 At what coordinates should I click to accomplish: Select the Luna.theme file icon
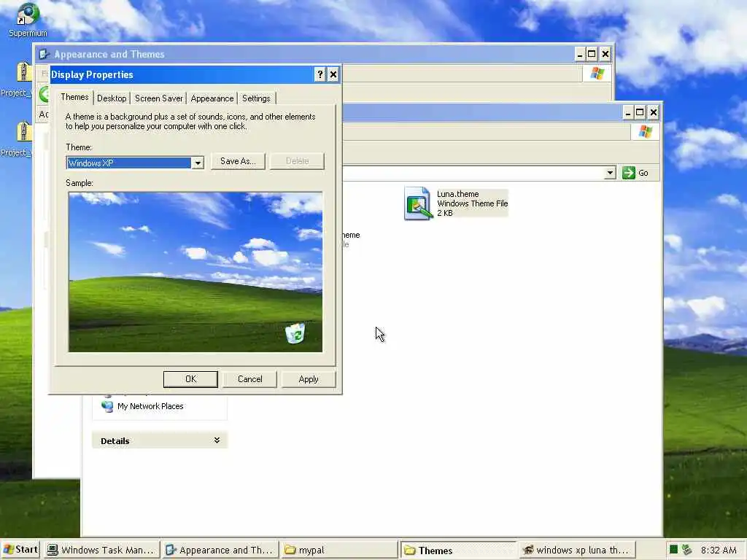418,203
